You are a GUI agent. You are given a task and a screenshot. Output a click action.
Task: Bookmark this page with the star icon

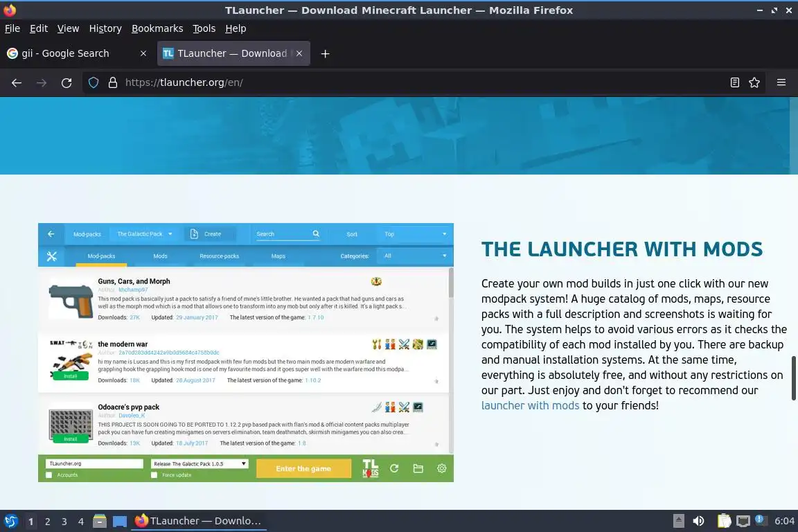pos(754,82)
